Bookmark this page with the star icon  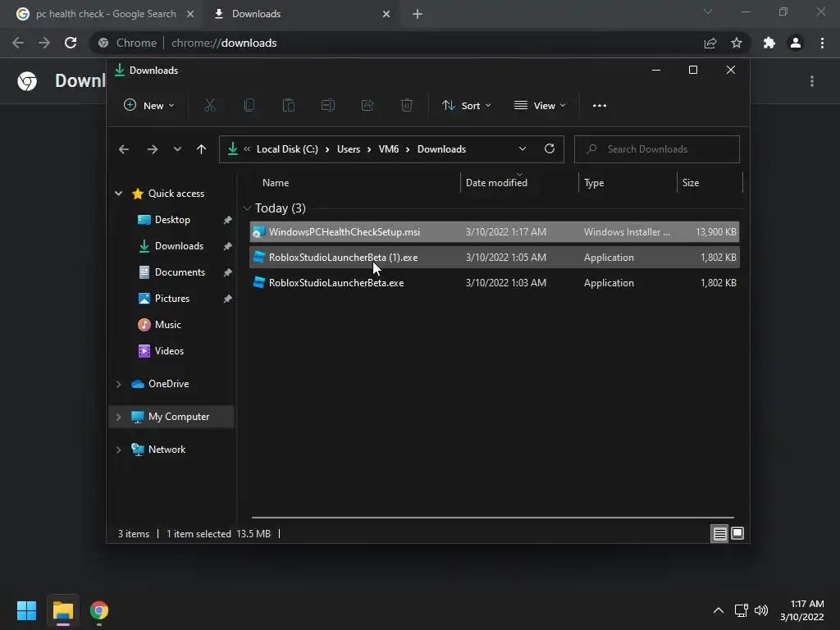click(x=737, y=43)
